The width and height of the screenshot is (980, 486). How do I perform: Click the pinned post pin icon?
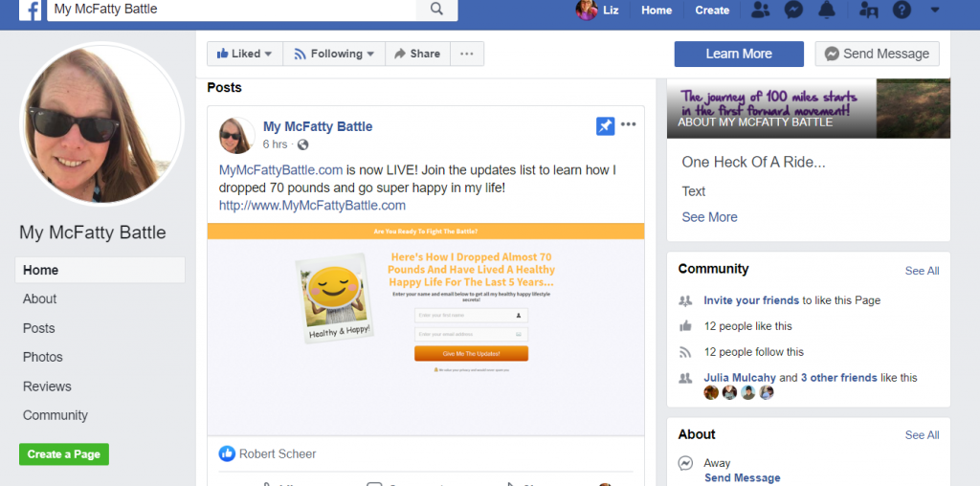click(x=605, y=126)
